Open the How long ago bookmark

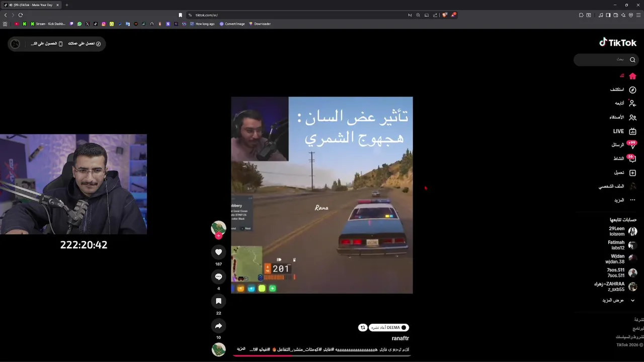click(x=202, y=24)
